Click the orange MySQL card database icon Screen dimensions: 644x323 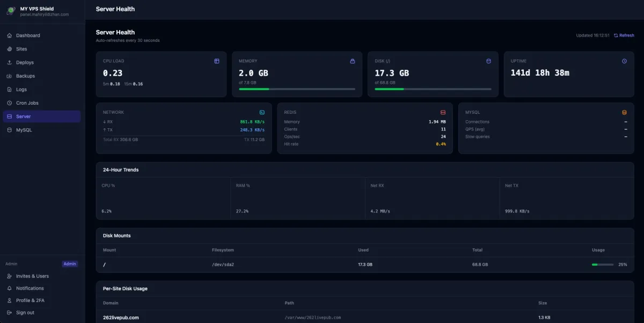[x=624, y=113]
